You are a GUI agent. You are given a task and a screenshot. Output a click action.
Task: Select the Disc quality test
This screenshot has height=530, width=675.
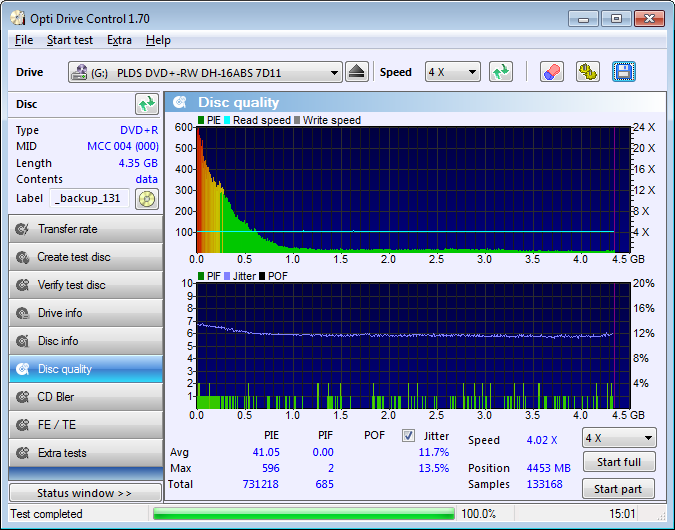(x=86, y=369)
